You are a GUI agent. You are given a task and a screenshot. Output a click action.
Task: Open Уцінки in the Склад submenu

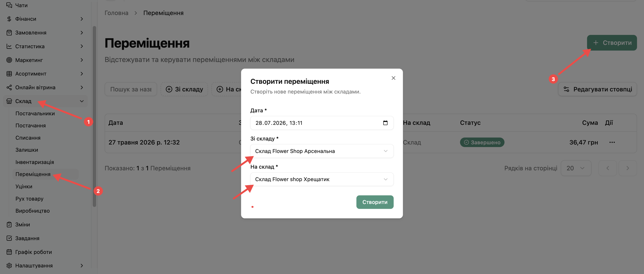(24, 187)
